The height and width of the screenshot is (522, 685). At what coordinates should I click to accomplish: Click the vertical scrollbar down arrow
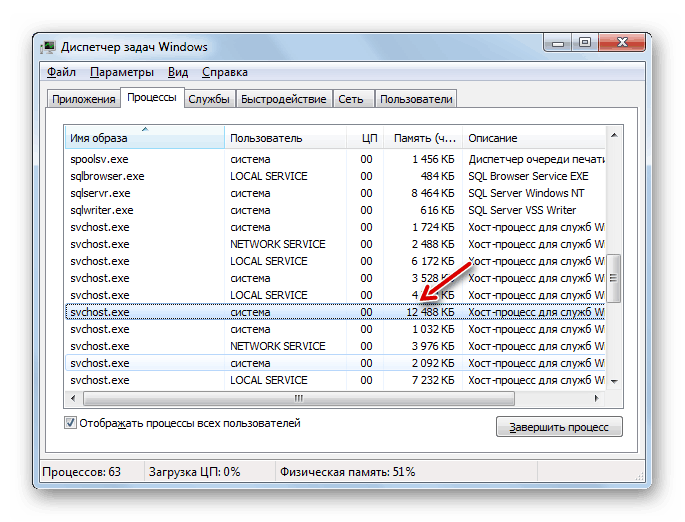614,381
